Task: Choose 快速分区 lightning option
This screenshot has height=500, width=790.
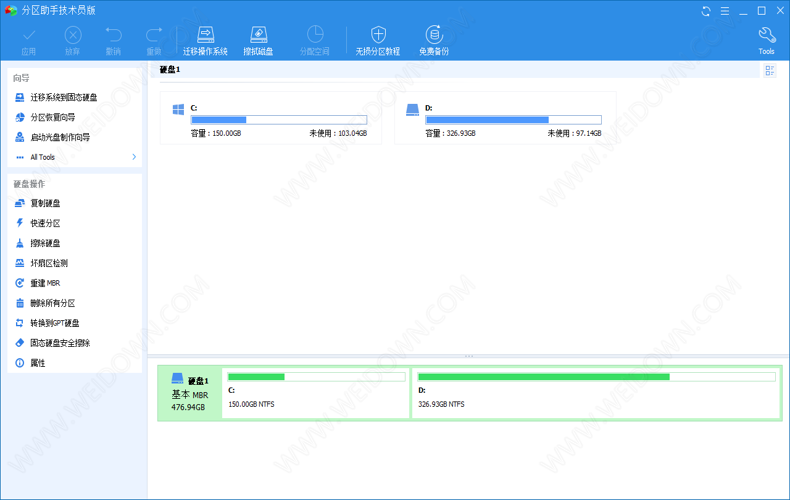Action: coord(45,223)
